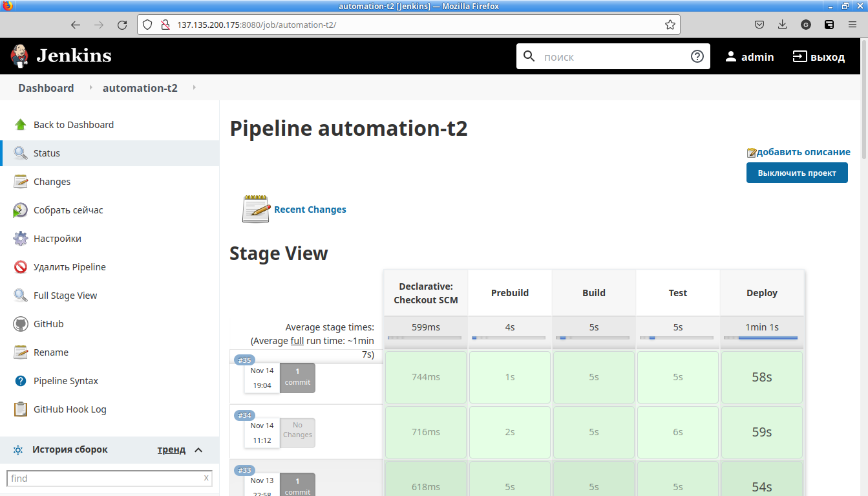Image resolution: width=868 pixels, height=496 pixels.
Task: Click build #35 Deploy cell 58s
Action: pyautogui.click(x=762, y=377)
